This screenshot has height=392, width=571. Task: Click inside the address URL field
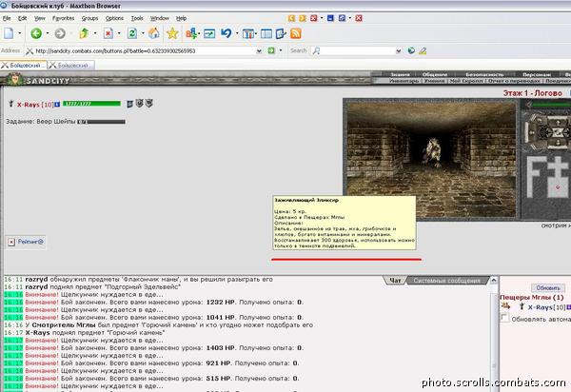(145, 51)
